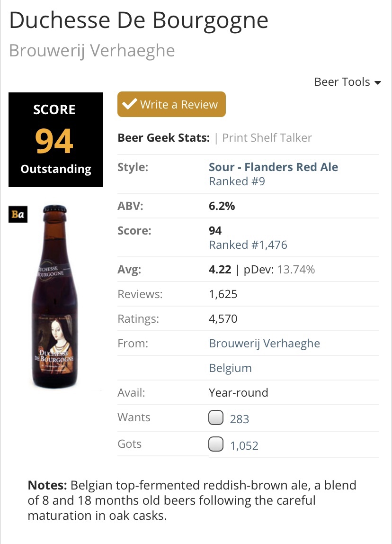Open Sour - Flanders Red Ale style link
The image size is (392, 544).
(x=273, y=167)
